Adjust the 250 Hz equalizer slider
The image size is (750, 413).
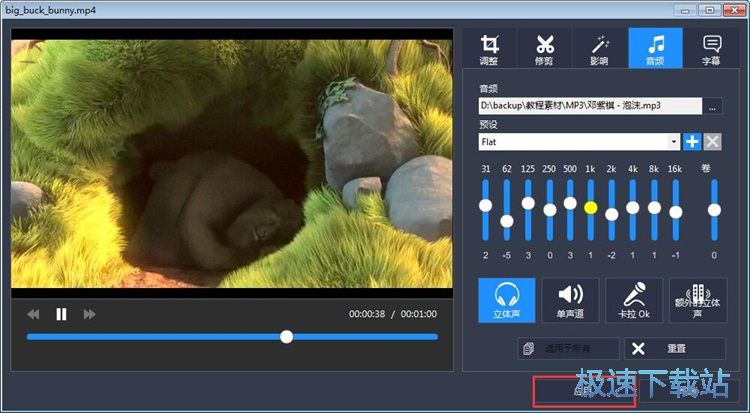[x=550, y=210]
